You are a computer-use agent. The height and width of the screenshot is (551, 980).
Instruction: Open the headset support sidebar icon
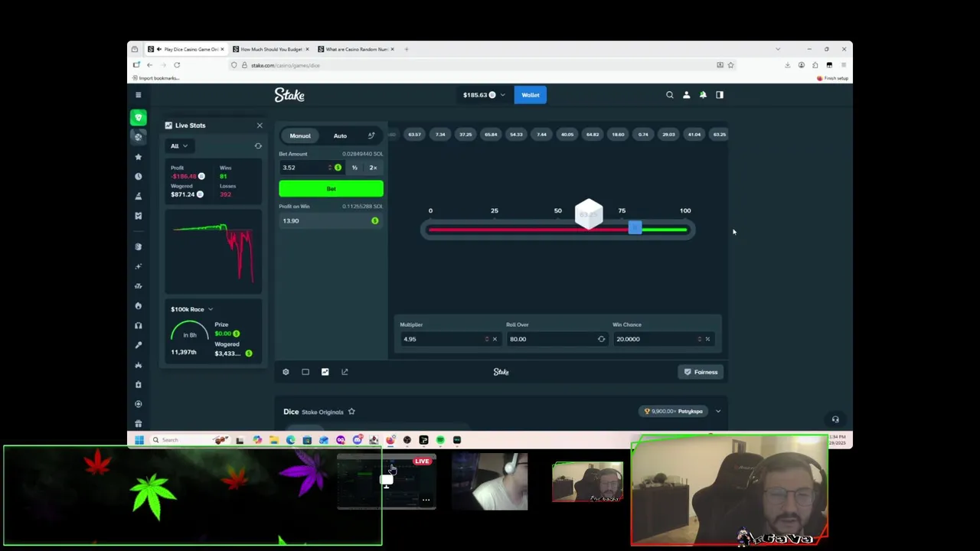[139, 325]
